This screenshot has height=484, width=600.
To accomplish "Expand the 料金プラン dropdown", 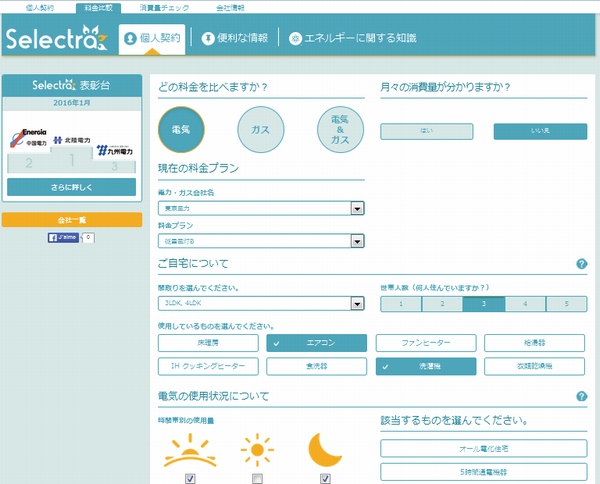I will pyautogui.click(x=260, y=240).
